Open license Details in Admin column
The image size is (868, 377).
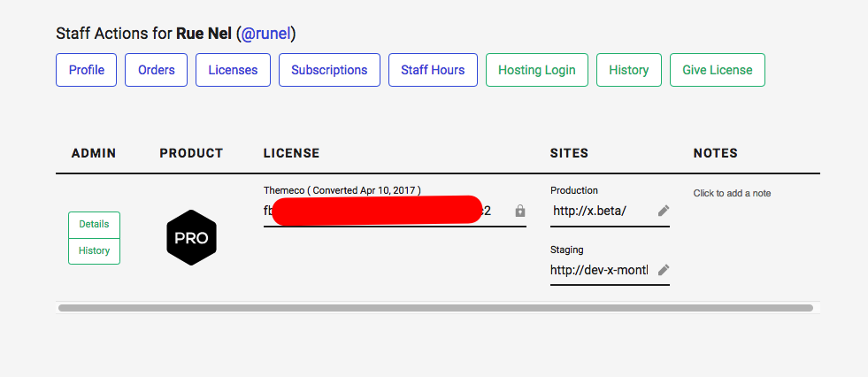tap(94, 225)
